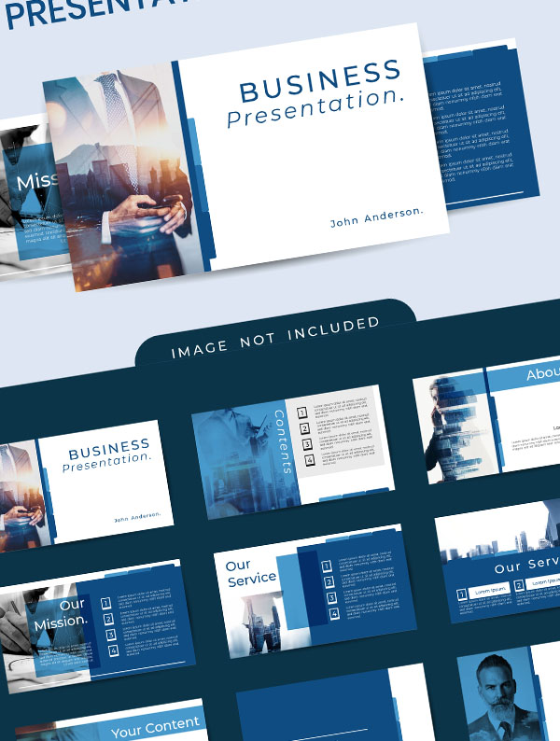Click number 4 box on Our Mission slide
The image size is (560, 741).
tap(114, 650)
